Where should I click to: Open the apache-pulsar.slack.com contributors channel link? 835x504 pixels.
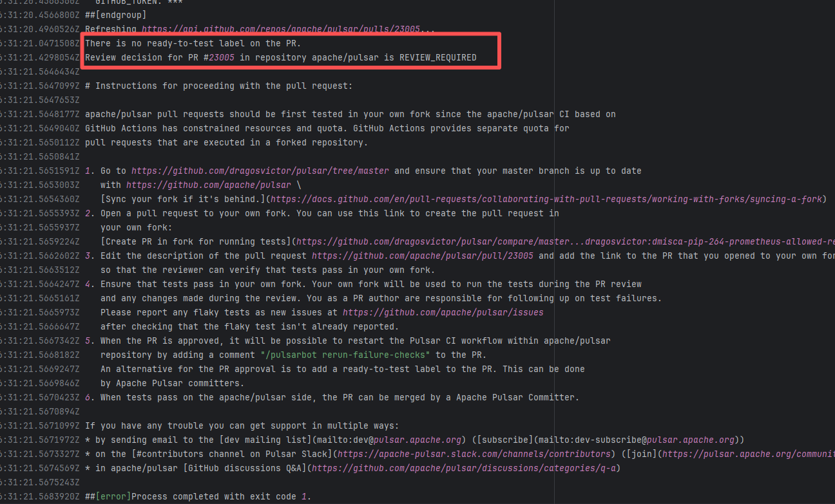(x=475, y=454)
